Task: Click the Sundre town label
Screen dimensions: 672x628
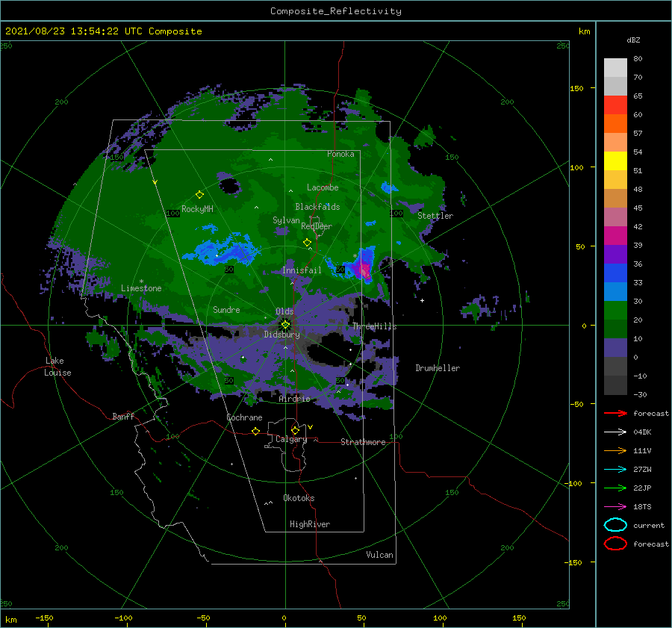Action: (226, 309)
